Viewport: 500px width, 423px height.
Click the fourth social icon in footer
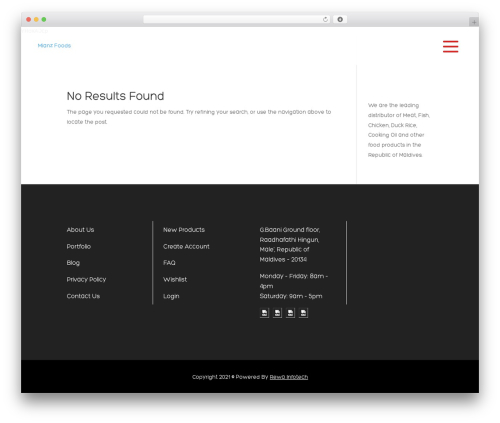click(303, 313)
